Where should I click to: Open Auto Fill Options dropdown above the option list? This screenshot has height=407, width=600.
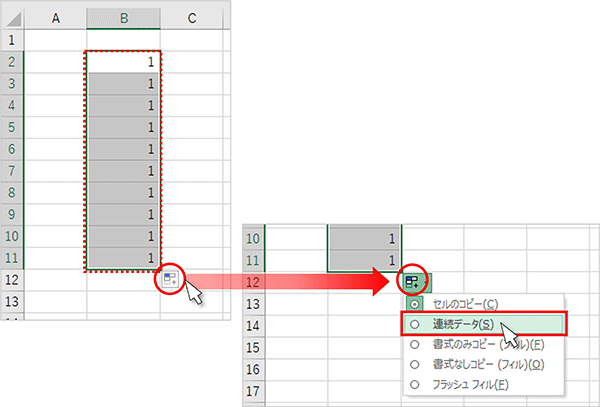click(412, 281)
